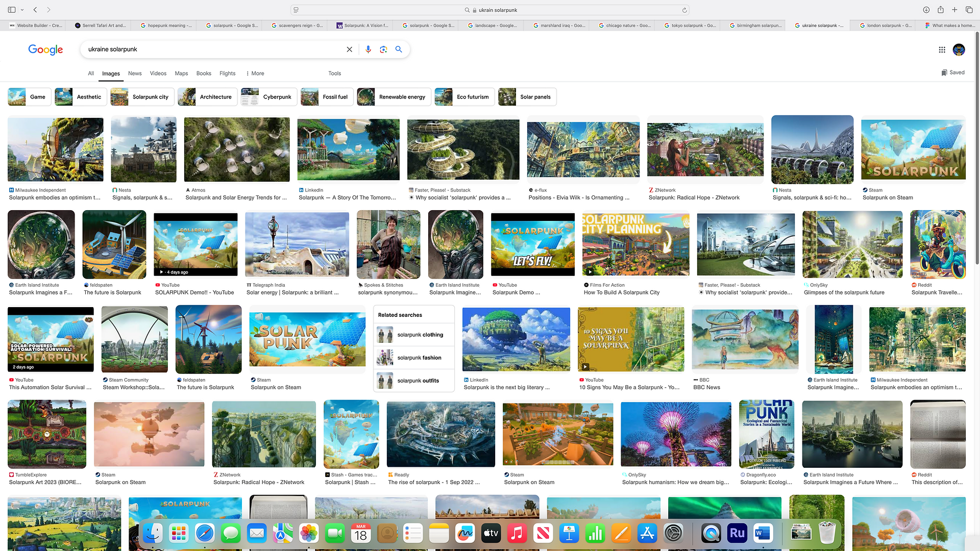Switch to the Videos results tab

tap(158, 73)
